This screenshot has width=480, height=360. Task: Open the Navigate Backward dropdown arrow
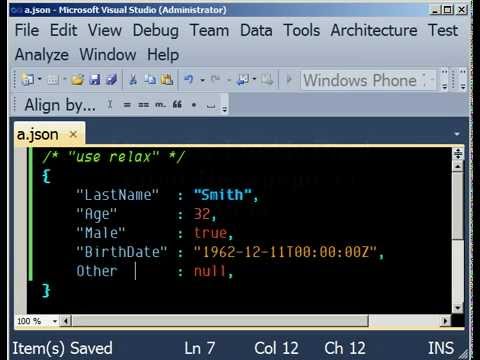click(x=254, y=79)
